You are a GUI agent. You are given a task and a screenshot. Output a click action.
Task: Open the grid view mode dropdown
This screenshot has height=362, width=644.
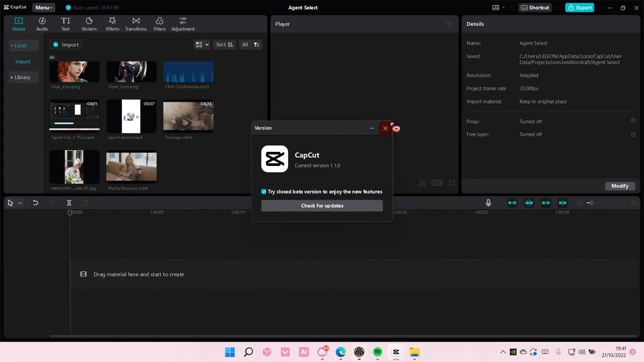click(x=202, y=45)
